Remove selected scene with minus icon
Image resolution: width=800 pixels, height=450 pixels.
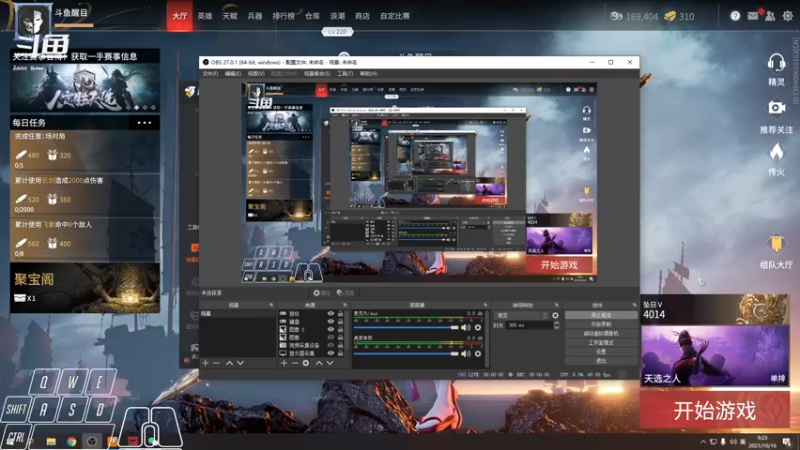click(x=216, y=363)
